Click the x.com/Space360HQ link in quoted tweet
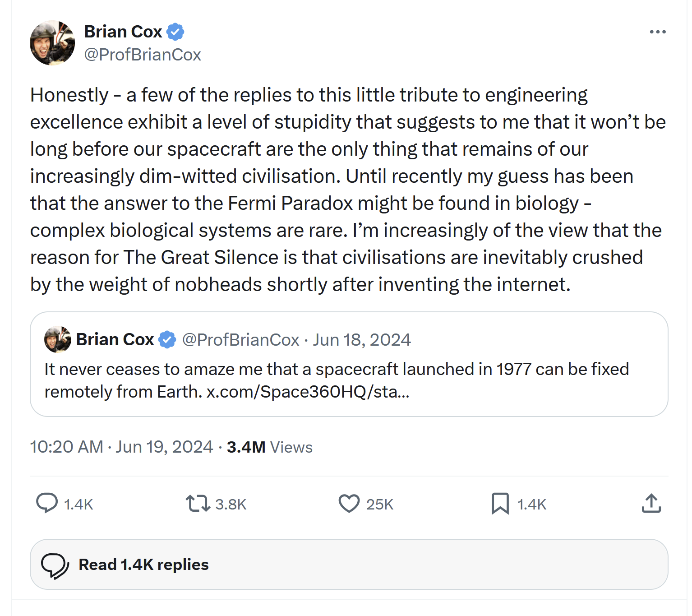The height and width of the screenshot is (616, 692). click(x=308, y=392)
